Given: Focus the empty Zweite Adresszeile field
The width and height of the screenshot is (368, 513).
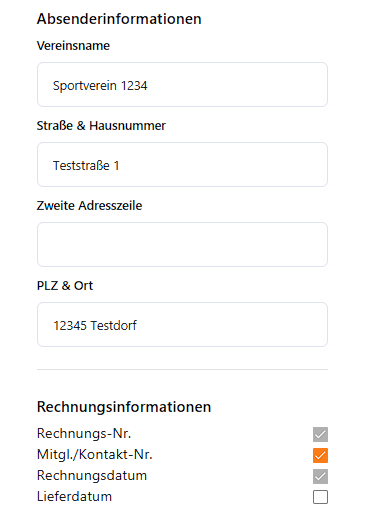Looking at the screenshot, I should pos(182,245).
